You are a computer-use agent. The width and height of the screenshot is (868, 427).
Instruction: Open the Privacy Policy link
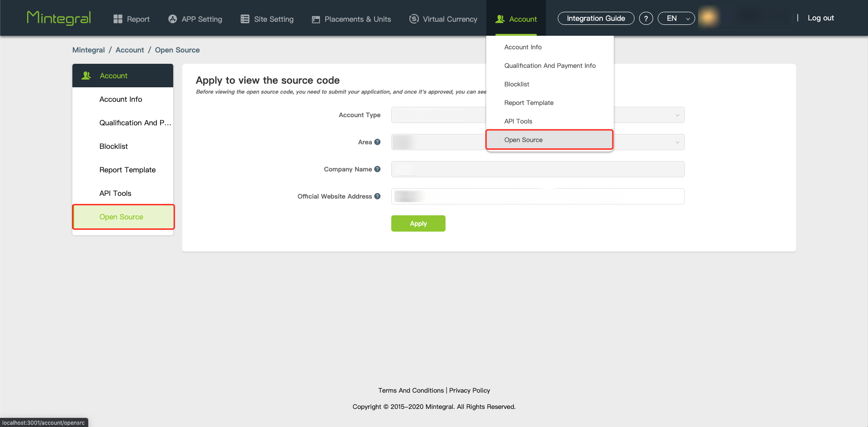[x=470, y=390]
